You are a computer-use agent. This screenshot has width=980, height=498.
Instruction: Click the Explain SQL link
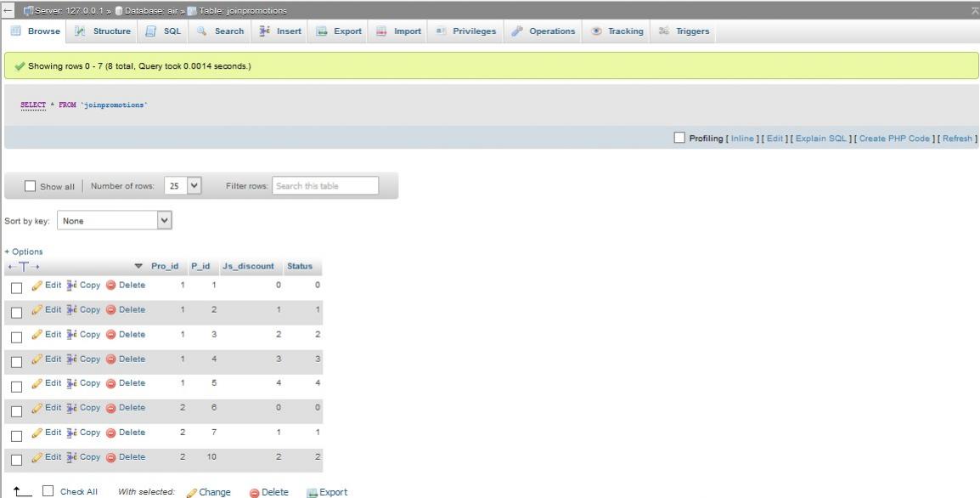pos(820,139)
